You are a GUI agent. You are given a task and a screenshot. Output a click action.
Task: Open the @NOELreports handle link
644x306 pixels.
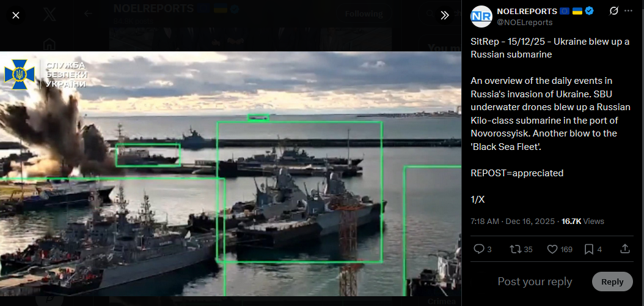[x=525, y=22]
